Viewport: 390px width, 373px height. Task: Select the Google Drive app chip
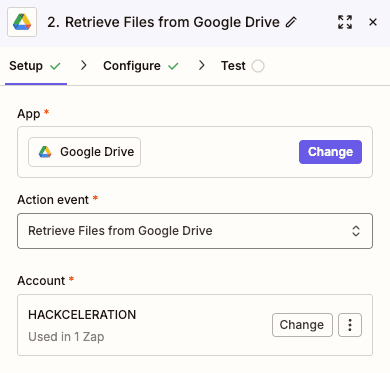tap(84, 152)
